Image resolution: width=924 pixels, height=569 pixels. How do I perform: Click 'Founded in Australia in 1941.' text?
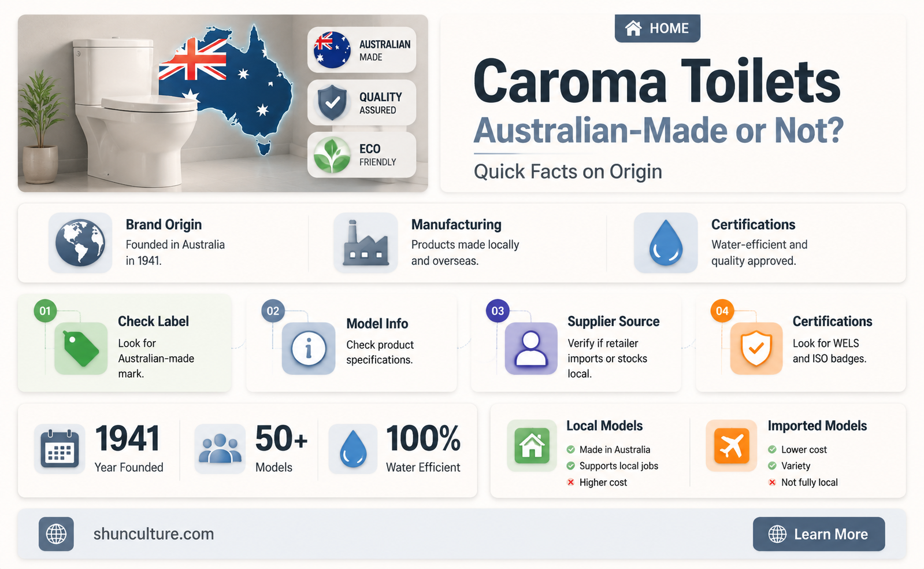pyautogui.click(x=175, y=253)
